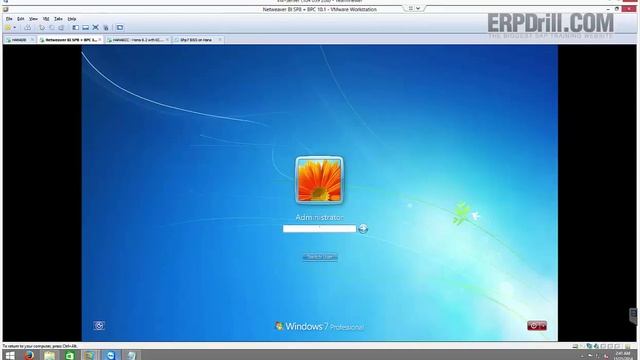Viewport: 640px width, 360px height.
Task: Click the red shut down button
Action: (533, 326)
